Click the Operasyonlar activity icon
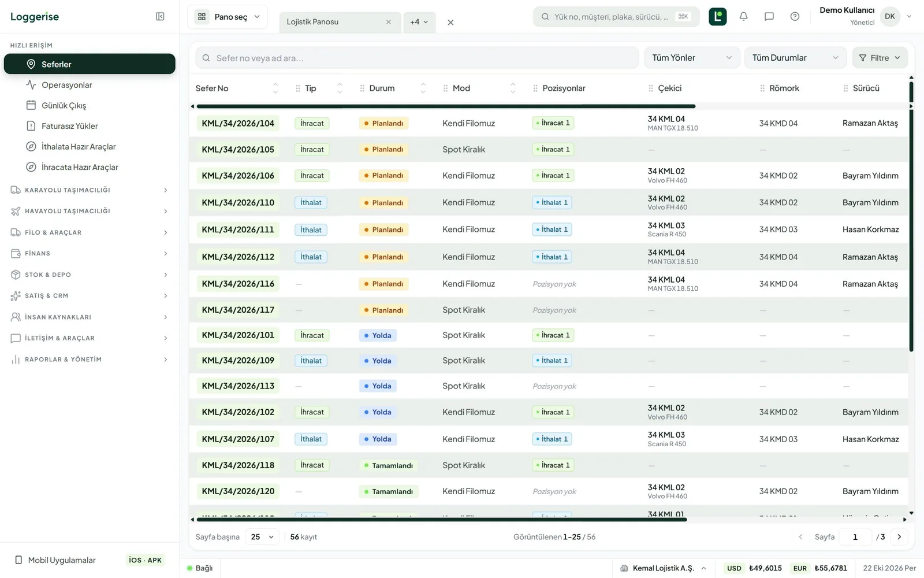 click(x=31, y=85)
